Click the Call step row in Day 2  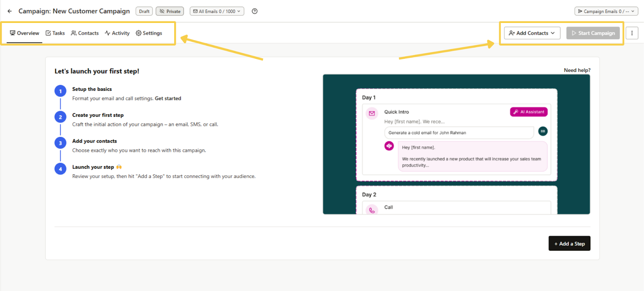456,208
